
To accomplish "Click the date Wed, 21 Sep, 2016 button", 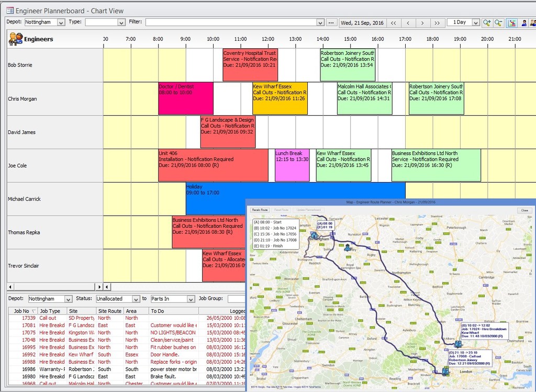I will [x=362, y=23].
